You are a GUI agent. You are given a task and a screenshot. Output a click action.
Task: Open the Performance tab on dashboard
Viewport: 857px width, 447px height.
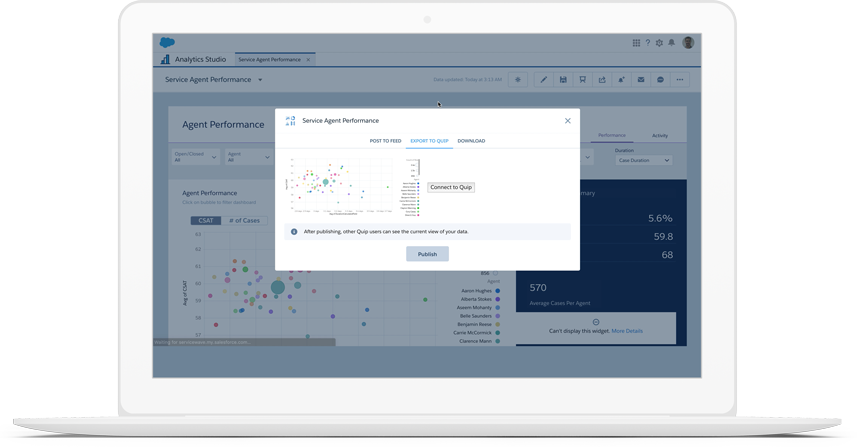(x=612, y=135)
